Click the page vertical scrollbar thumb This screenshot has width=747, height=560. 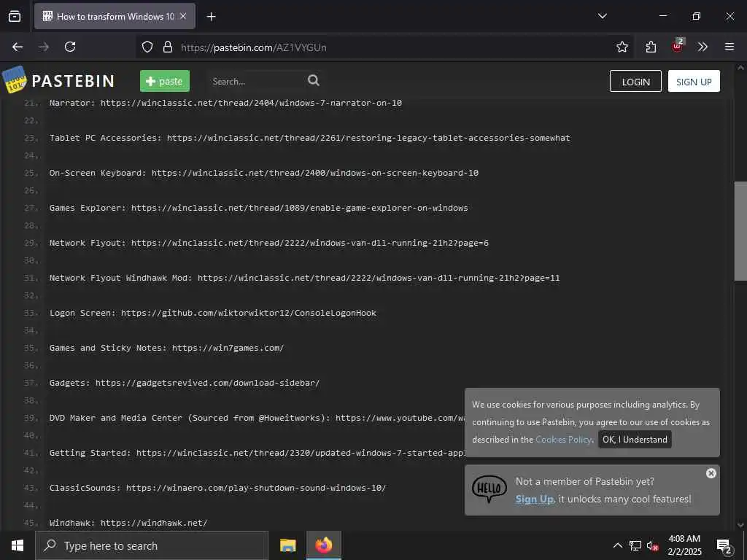(740, 231)
